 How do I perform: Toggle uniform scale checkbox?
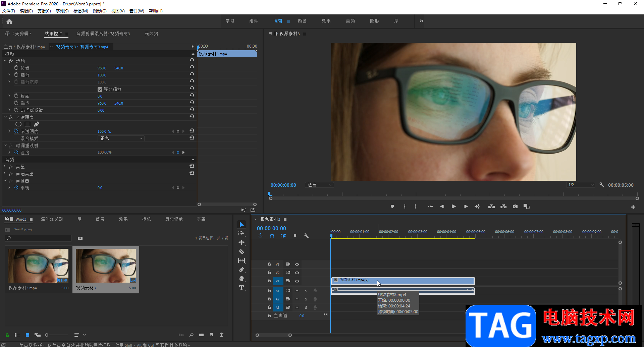(100, 90)
